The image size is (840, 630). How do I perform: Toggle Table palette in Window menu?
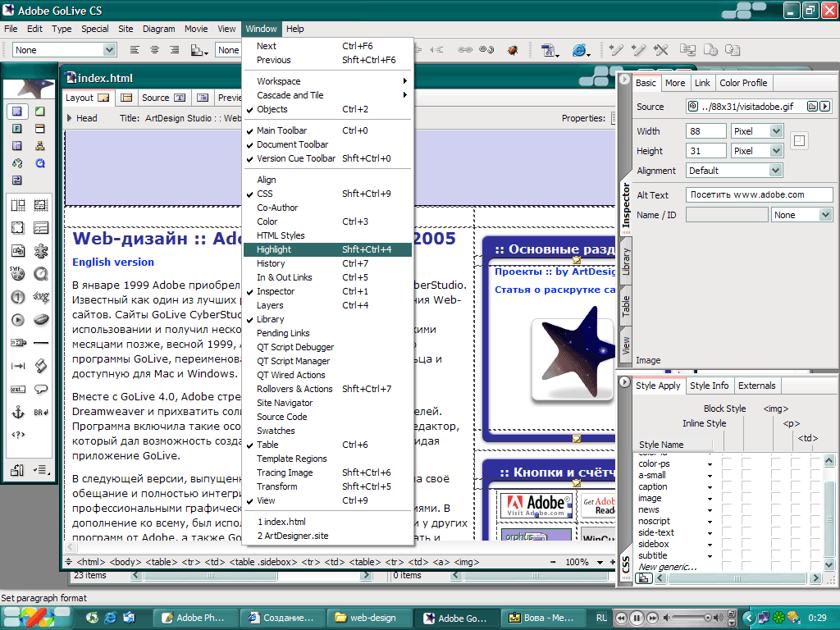[327, 445]
